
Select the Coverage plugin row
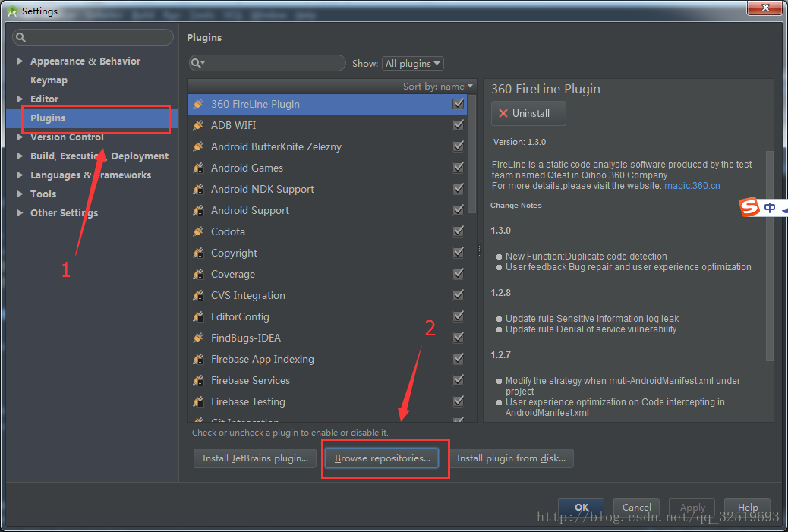[327, 274]
